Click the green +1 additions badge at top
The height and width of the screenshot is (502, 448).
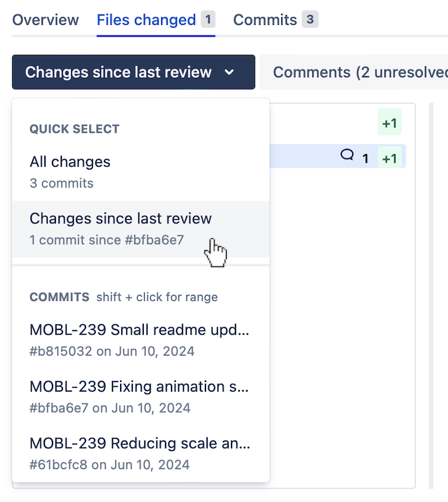tap(389, 122)
